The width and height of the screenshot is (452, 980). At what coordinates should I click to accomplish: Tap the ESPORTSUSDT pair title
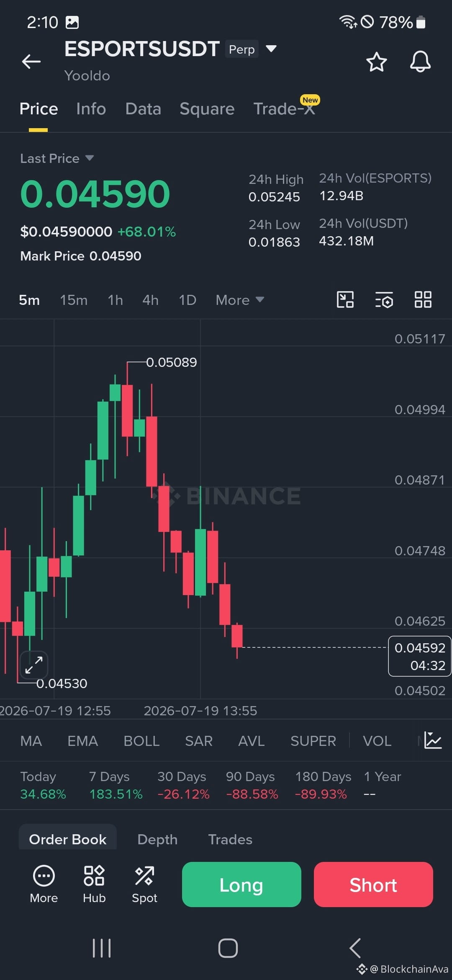[x=142, y=49]
